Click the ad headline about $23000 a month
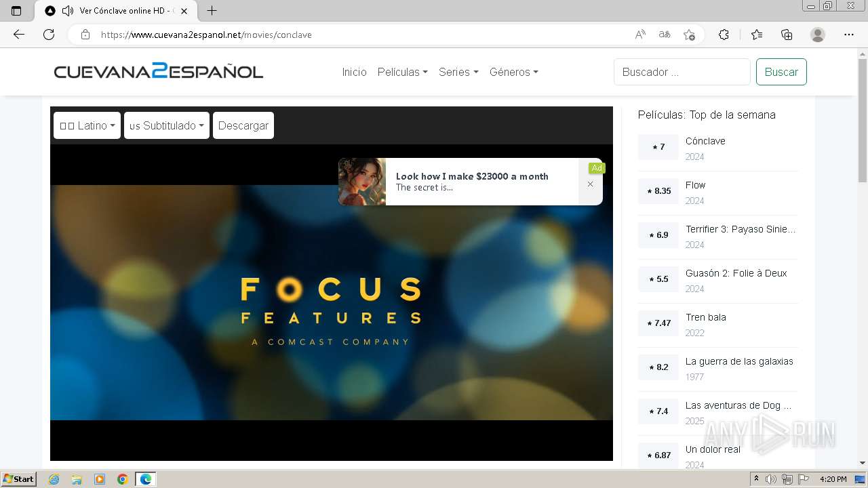 (x=472, y=176)
